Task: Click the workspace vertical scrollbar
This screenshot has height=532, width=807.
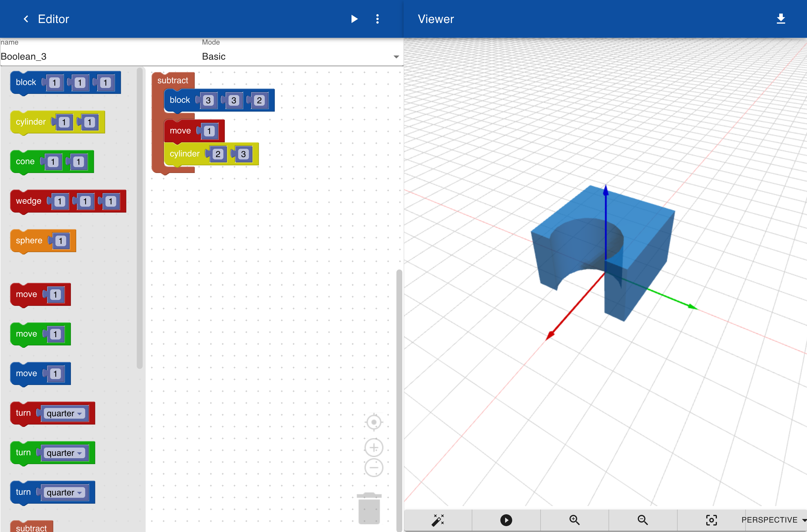Action: coord(399,400)
